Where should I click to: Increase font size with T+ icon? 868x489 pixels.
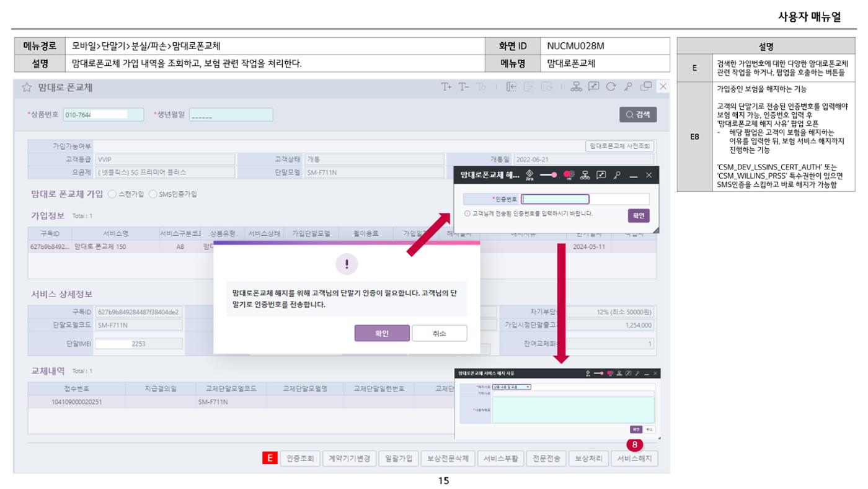point(446,87)
